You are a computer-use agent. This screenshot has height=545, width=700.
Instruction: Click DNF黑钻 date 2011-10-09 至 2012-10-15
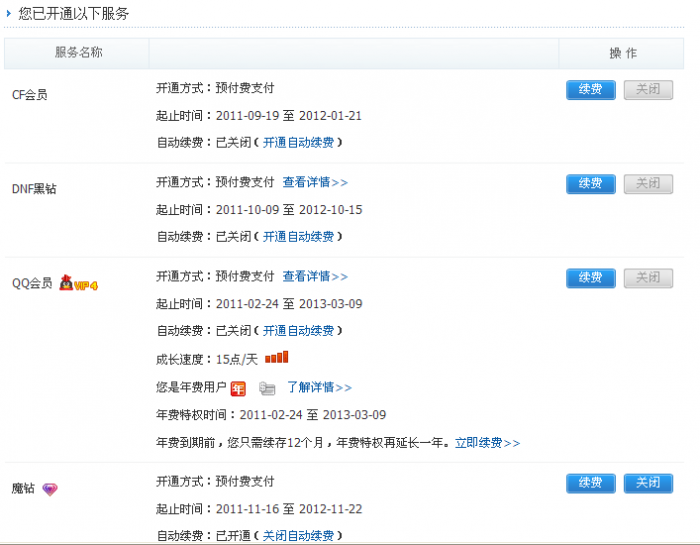click(289, 210)
